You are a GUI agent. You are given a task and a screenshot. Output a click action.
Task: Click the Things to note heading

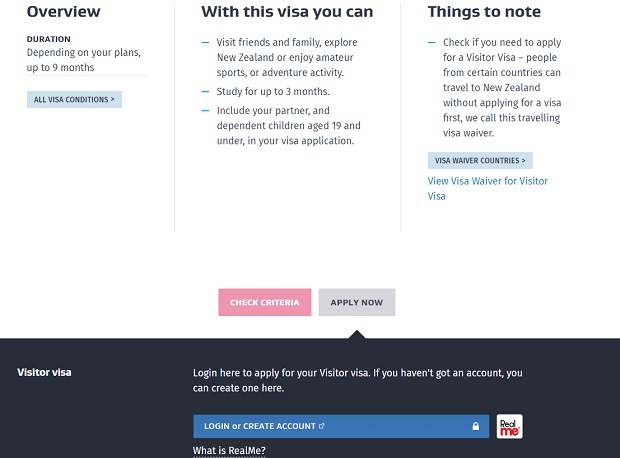484,12
